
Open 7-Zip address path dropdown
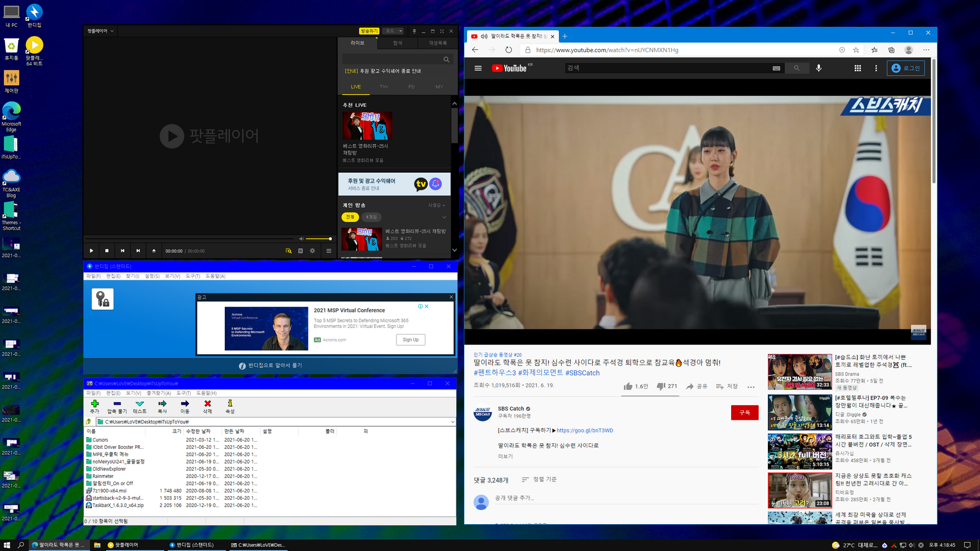tap(452, 422)
